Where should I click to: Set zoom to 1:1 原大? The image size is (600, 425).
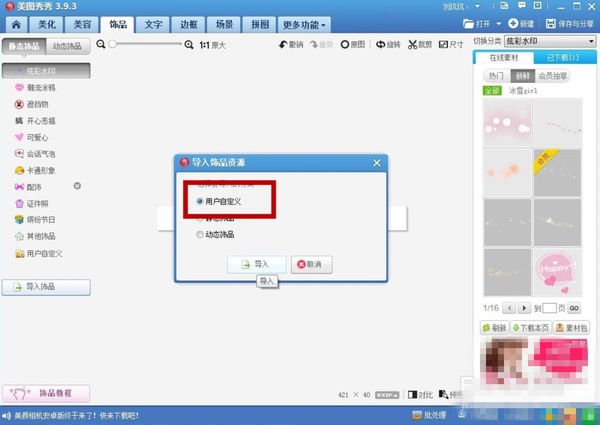(x=212, y=45)
